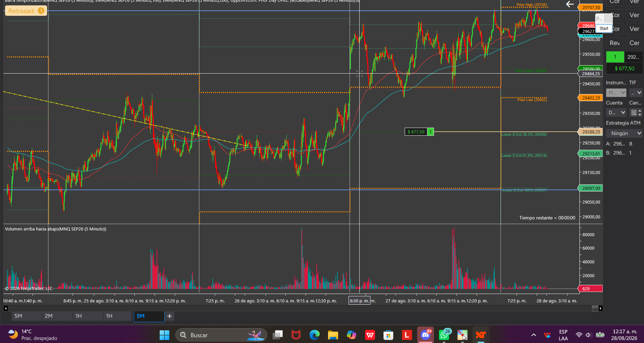Image resolution: width=644 pixels, height=343 pixels.
Task: Click the Rev button
Action: (x=615, y=43)
